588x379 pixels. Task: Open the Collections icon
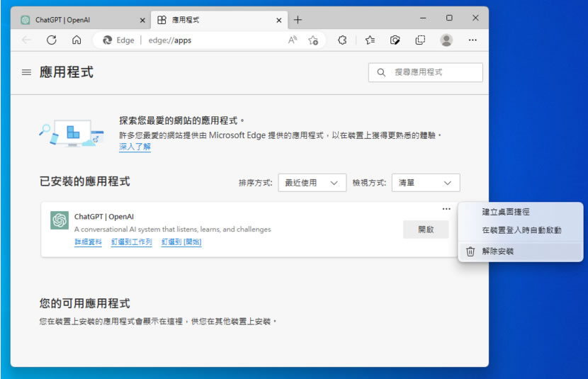[x=420, y=40]
